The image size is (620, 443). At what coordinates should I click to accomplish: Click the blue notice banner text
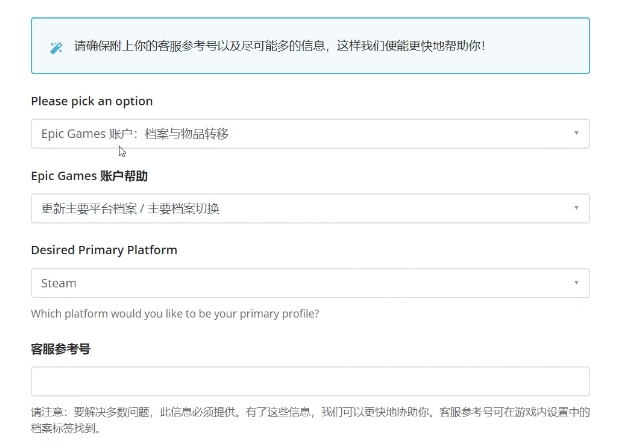tap(280, 46)
